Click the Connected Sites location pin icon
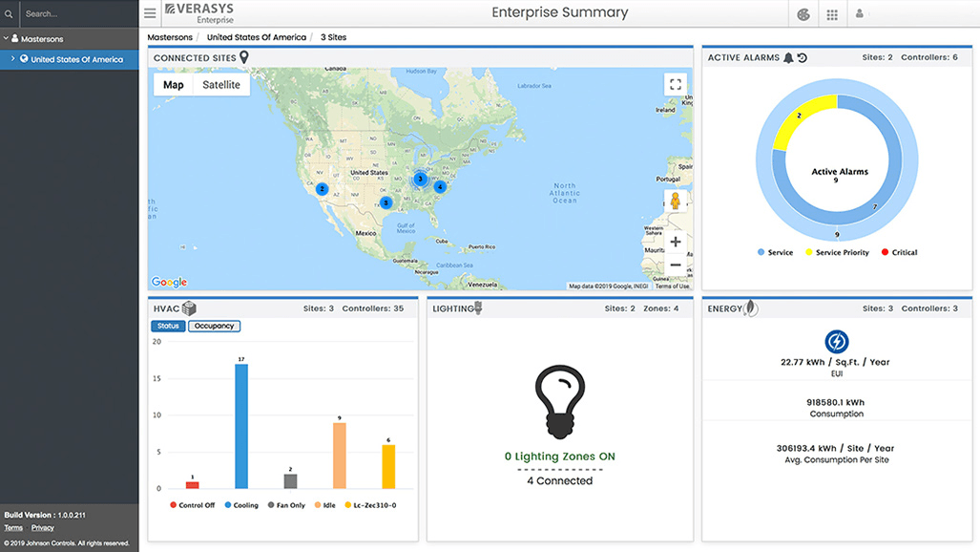Viewport: 980px width, 552px height. coord(244,57)
